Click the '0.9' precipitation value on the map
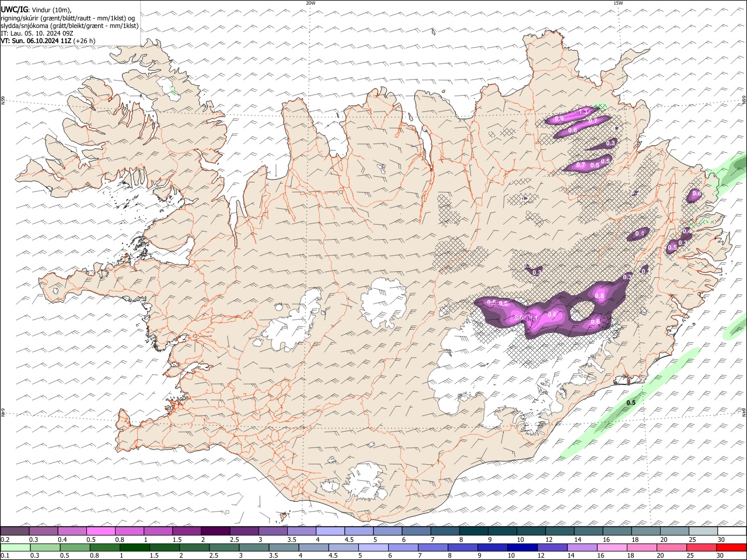Screen dimensions: 747x560 559,119
